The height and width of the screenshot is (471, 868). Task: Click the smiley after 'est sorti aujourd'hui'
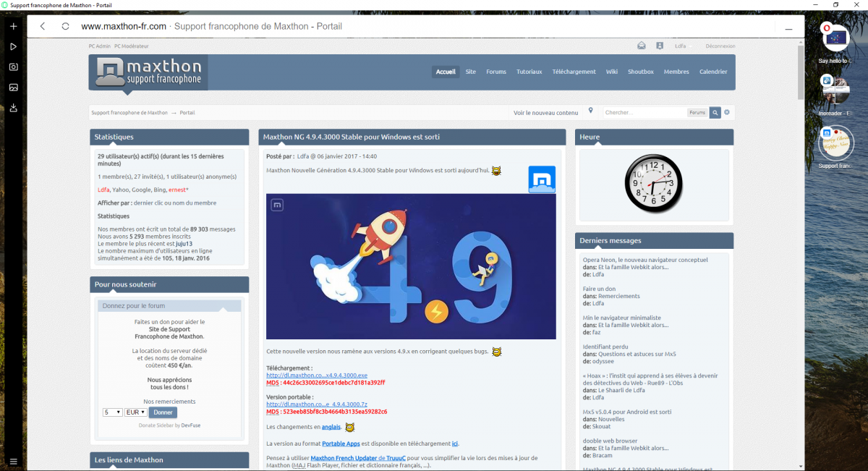click(497, 171)
